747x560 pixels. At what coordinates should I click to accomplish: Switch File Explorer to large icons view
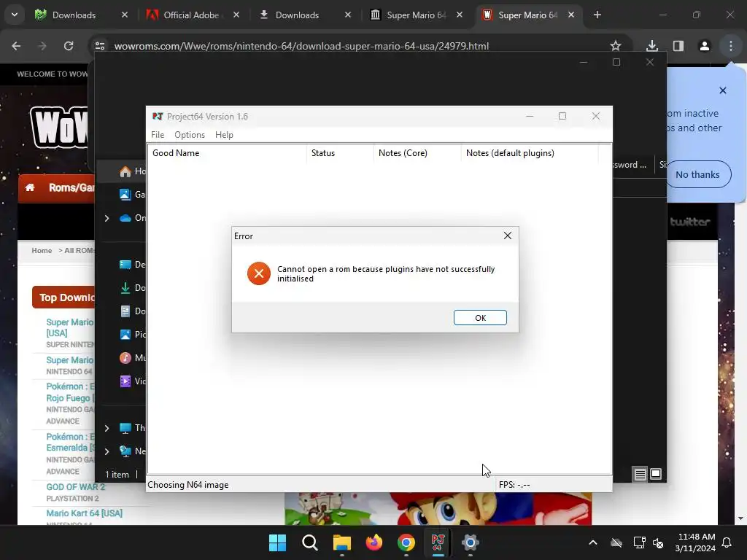click(x=656, y=474)
